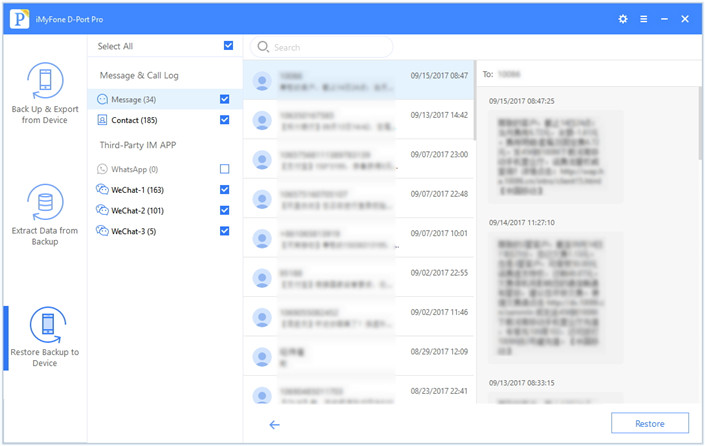The image size is (705, 446).
Task: Click the Restore button
Action: [x=650, y=423]
